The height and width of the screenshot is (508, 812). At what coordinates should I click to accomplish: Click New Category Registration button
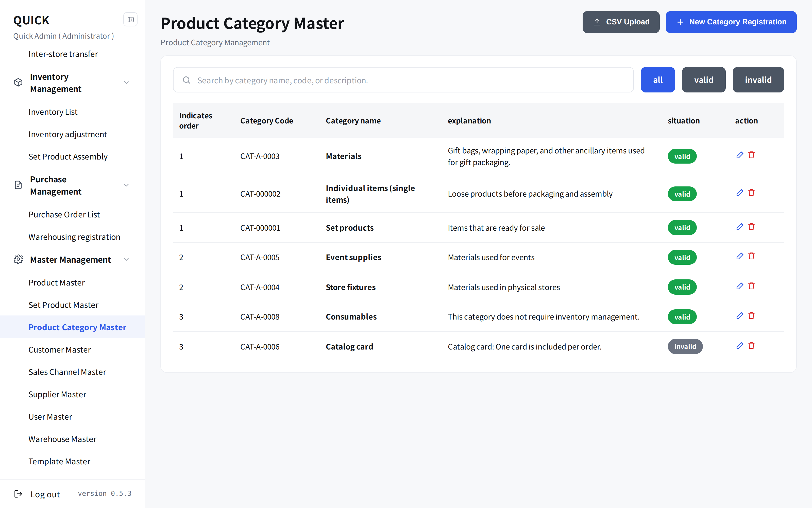(731, 22)
